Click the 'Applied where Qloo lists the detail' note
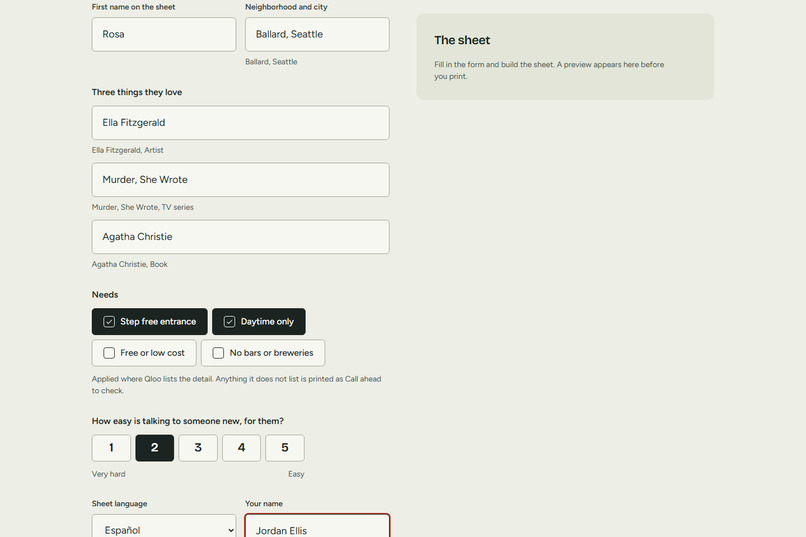 pyautogui.click(x=236, y=385)
